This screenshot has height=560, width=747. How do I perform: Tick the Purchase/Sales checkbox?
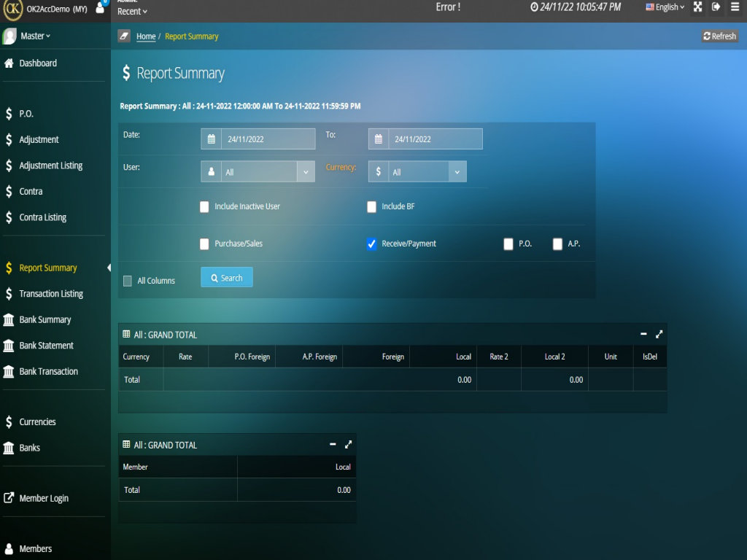tap(204, 244)
